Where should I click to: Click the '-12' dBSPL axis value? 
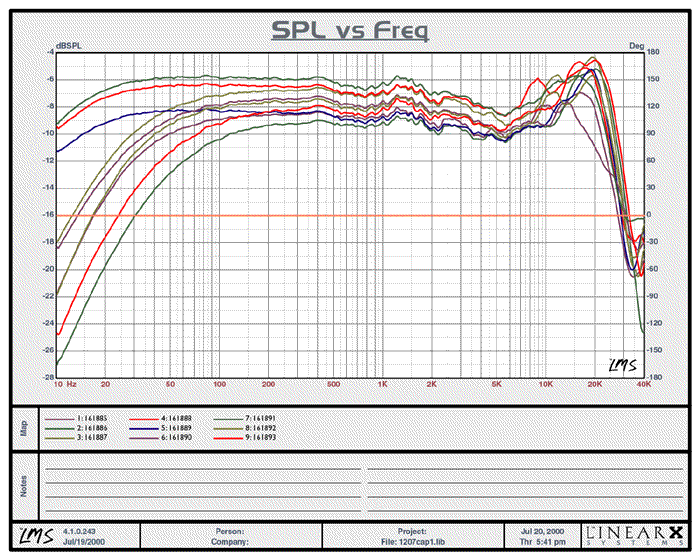coord(48,160)
